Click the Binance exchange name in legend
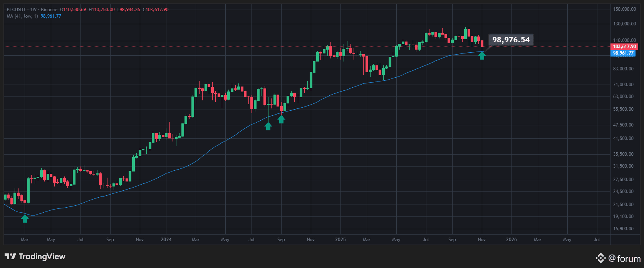 click(x=49, y=10)
